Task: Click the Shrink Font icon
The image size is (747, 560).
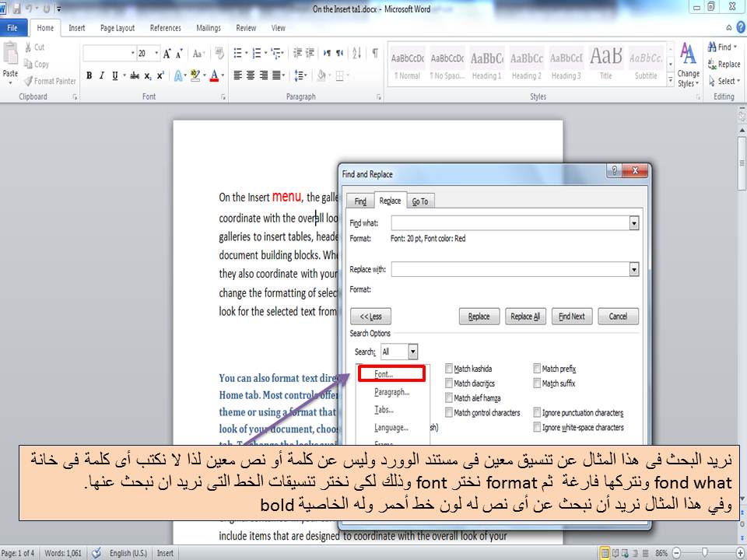Action: [179, 54]
